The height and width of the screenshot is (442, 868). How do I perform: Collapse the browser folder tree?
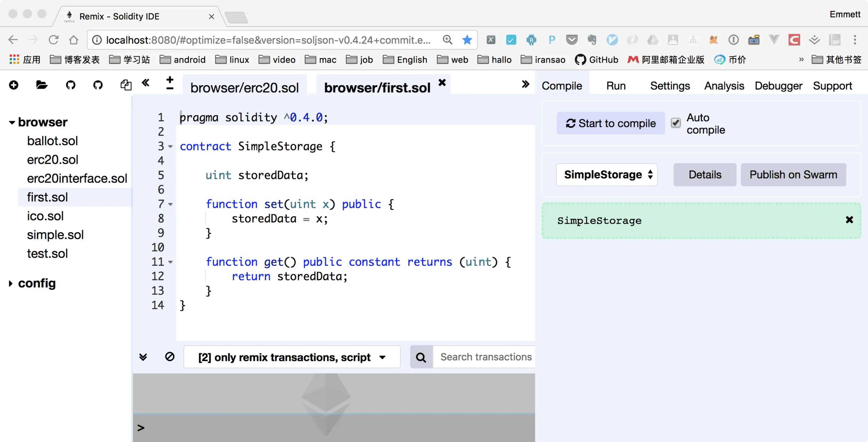coord(12,122)
